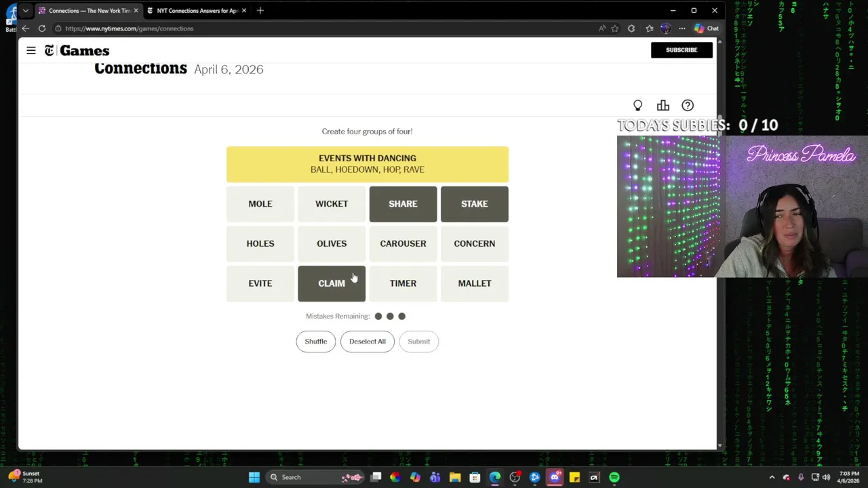Open Task View from the taskbar
The width and height of the screenshot is (868, 488).
pos(376,477)
